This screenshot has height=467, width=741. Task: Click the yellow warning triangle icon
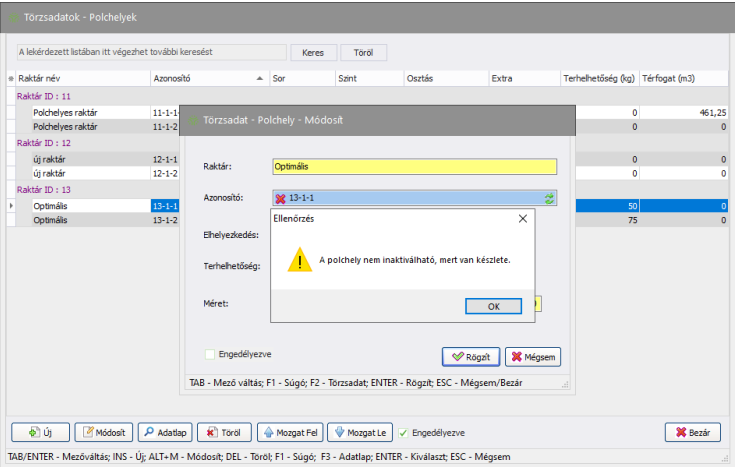click(300, 260)
